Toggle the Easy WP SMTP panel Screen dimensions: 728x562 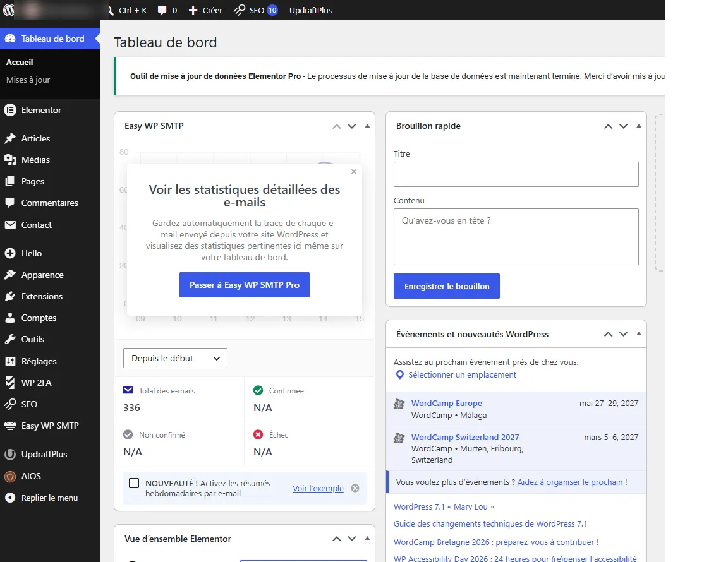[x=367, y=126]
